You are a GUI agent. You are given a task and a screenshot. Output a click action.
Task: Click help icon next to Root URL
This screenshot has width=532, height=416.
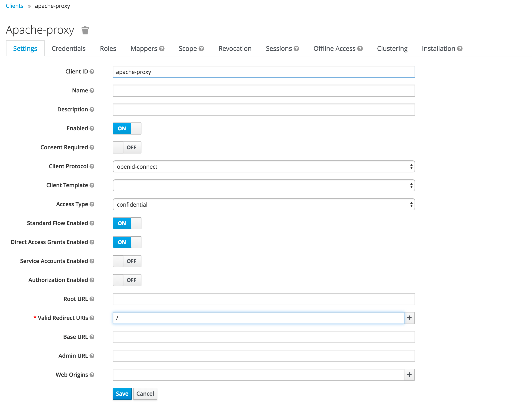coord(92,299)
